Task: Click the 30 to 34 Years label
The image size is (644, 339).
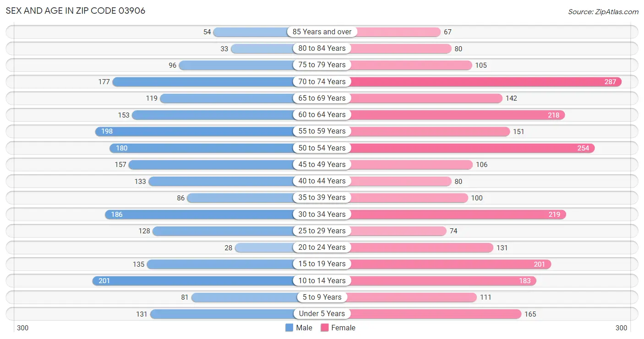Action: 322,215
